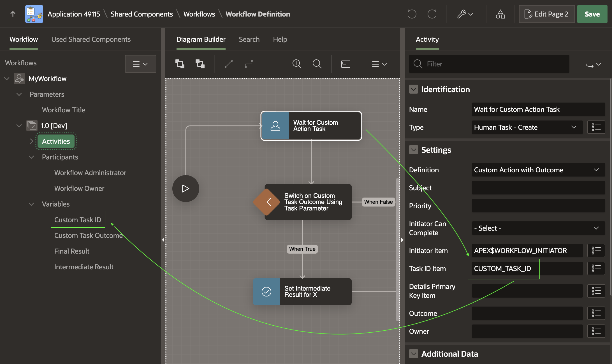
Task: Open the Search tab
Action: coord(249,39)
